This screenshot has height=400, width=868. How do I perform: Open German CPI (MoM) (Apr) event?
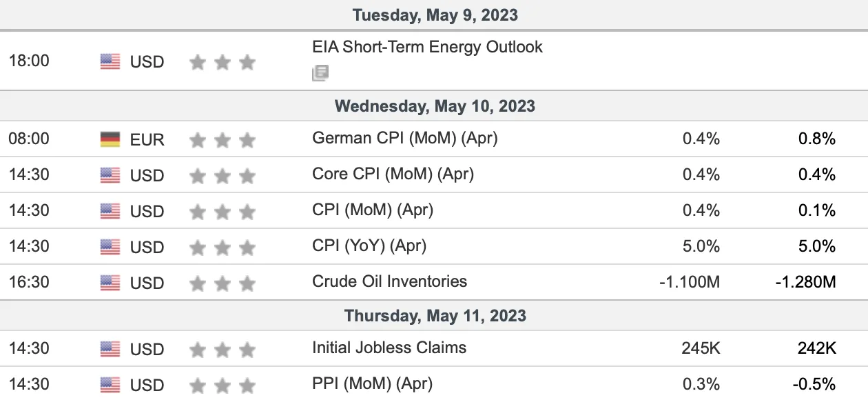point(405,138)
